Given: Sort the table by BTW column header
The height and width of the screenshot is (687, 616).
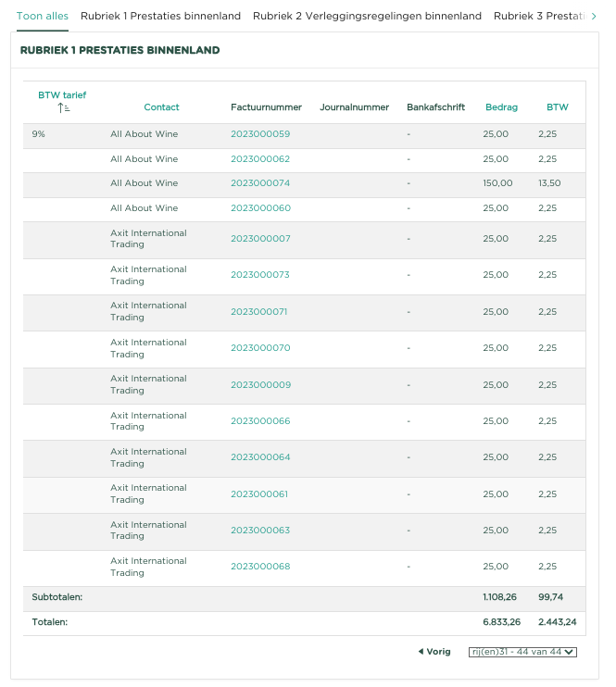Looking at the screenshot, I should pos(557,107).
